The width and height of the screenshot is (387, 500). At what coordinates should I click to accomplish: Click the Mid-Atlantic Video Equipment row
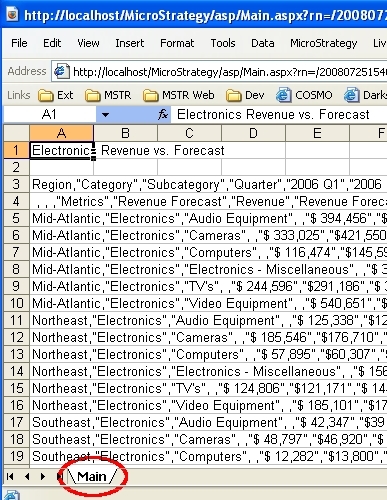209,303
